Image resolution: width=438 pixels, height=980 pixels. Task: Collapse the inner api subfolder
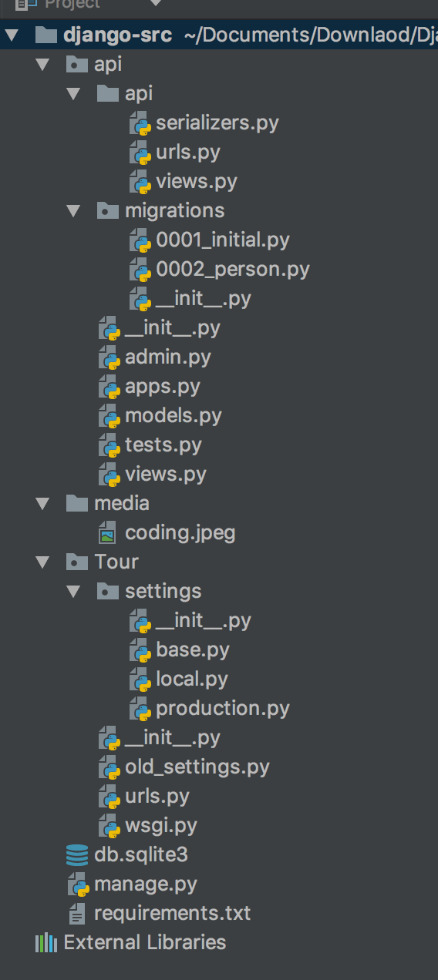(x=73, y=93)
